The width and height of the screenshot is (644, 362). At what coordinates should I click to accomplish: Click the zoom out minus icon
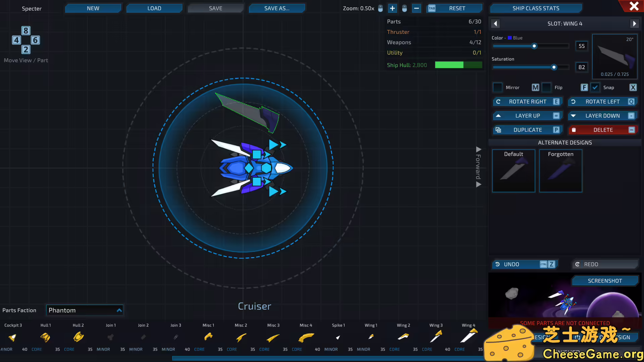point(416,8)
